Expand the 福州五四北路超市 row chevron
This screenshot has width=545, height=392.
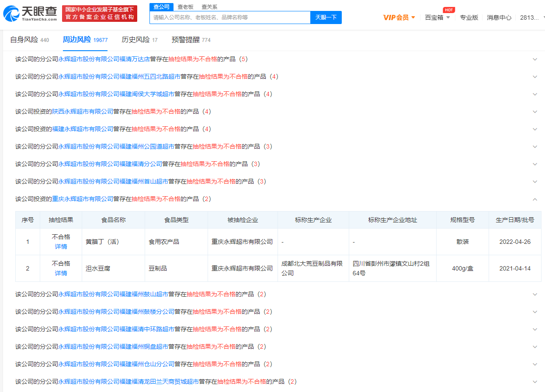coord(535,76)
